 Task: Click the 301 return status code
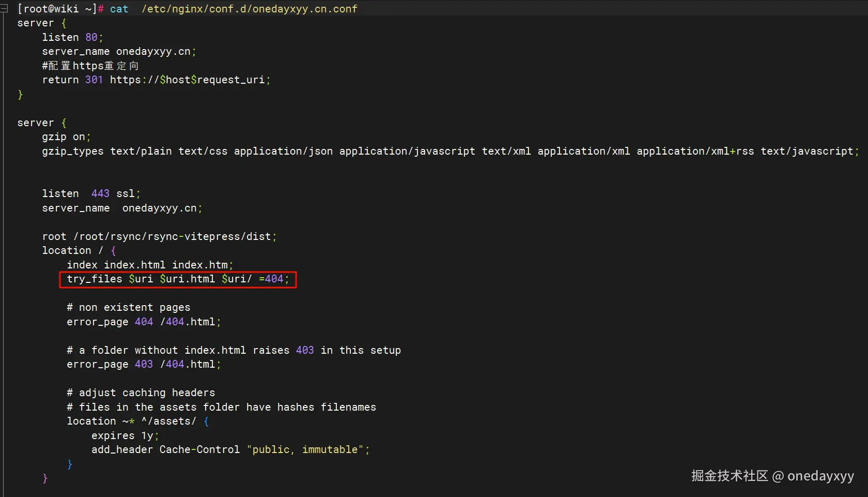(94, 80)
